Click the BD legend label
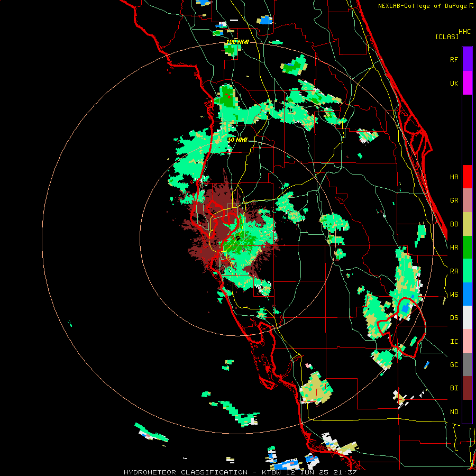The image size is (476, 476). 454,224
